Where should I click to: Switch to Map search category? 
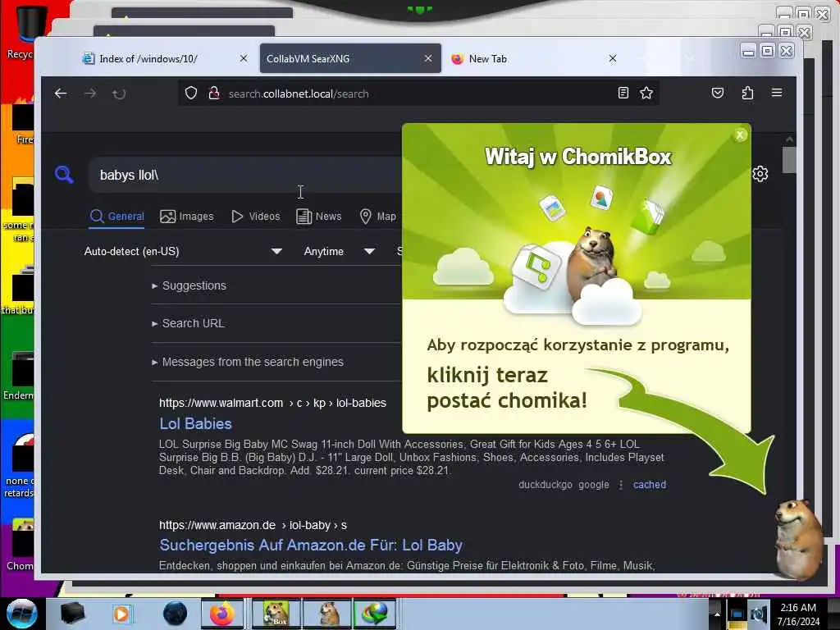(378, 216)
